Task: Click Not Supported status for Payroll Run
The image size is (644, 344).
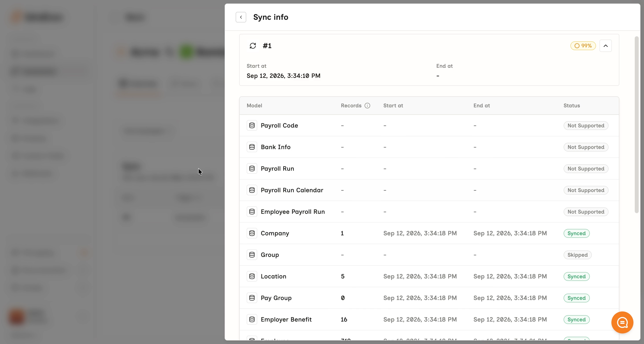Action: [x=586, y=168]
